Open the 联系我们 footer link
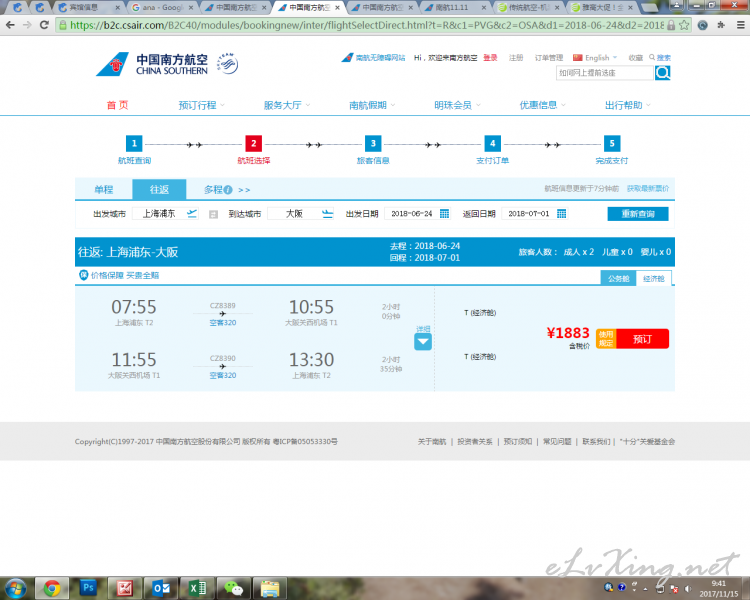The height and width of the screenshot is (600, 750). [596, 442]
